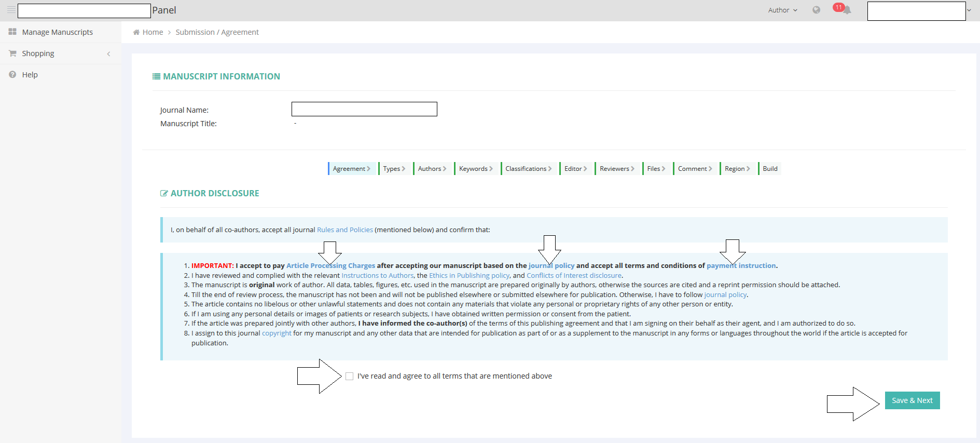Open the Rules and Policies link
This screenshot has width=980, height=443.
click(x=344, y=230)
